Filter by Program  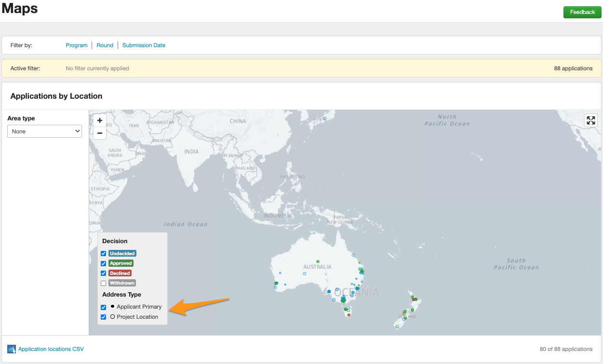point(77,45)
